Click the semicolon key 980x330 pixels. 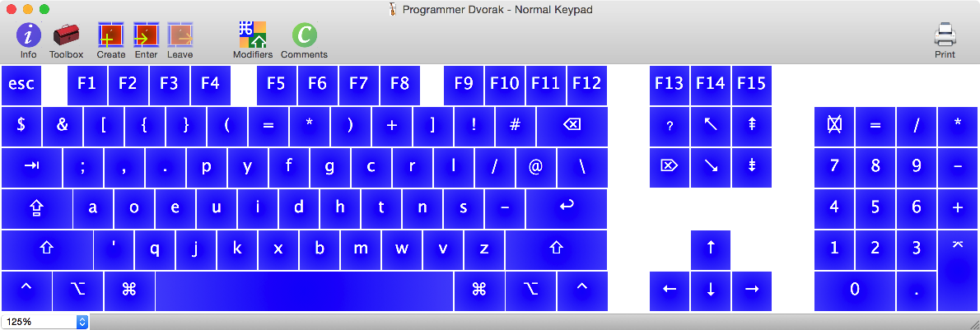[x=83, y=168]
